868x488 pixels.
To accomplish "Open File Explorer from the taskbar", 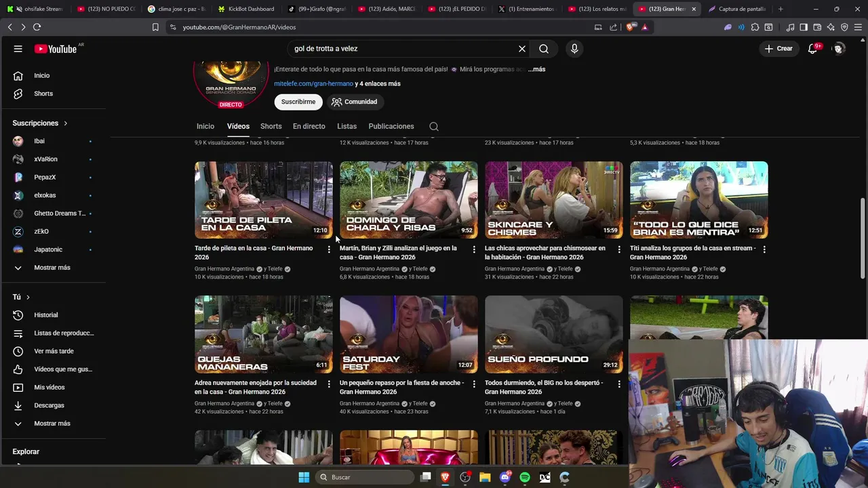I will point(485,477).
